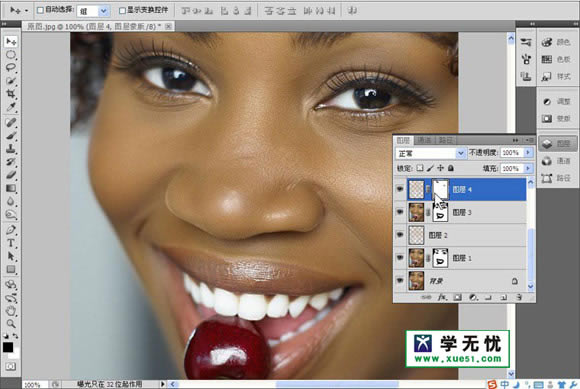Swap foreground and background colors
The height and width of the screenshot is (389, 580).
(16, 336)
